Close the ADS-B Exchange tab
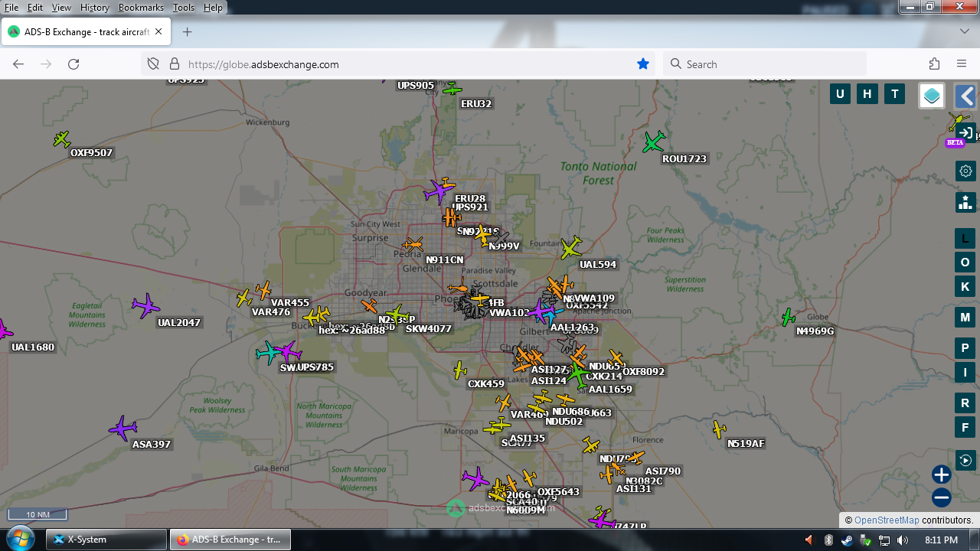 coord(158,32)
